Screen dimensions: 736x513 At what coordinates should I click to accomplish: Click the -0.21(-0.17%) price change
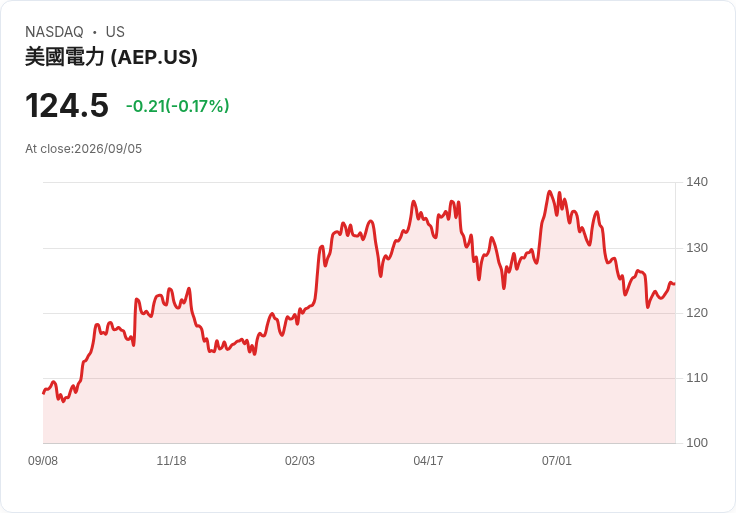(x=177, y=106)
